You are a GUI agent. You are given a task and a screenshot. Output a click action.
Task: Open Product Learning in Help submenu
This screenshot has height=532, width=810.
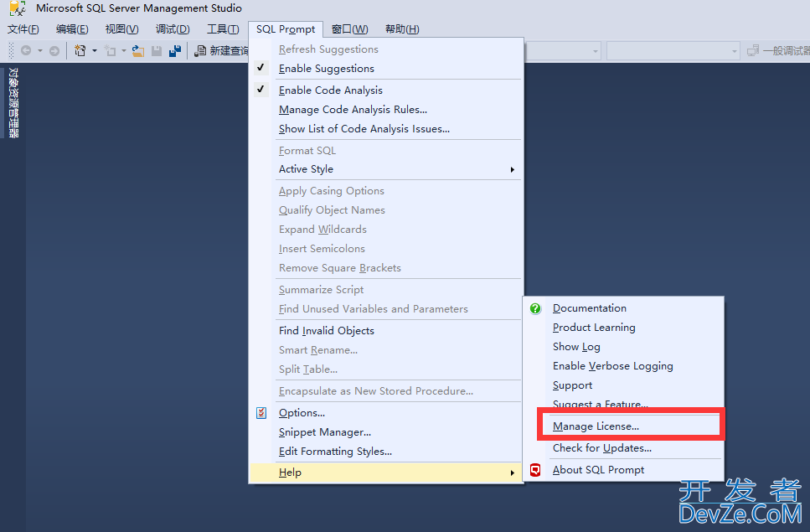594,328
